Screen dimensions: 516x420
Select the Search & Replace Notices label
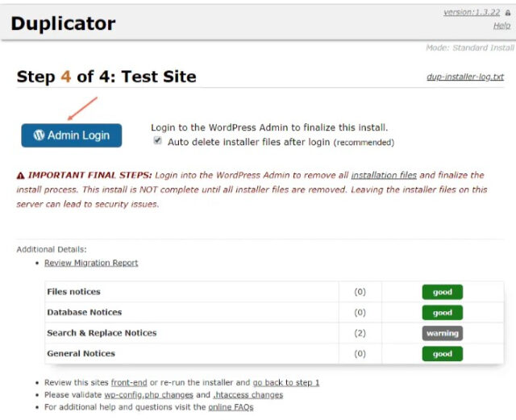[x=102, y=333]
